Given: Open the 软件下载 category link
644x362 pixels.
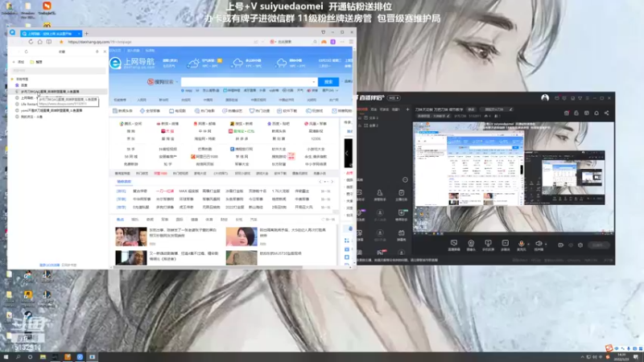Looking at the screenshot, I should [x=287, y=111].
